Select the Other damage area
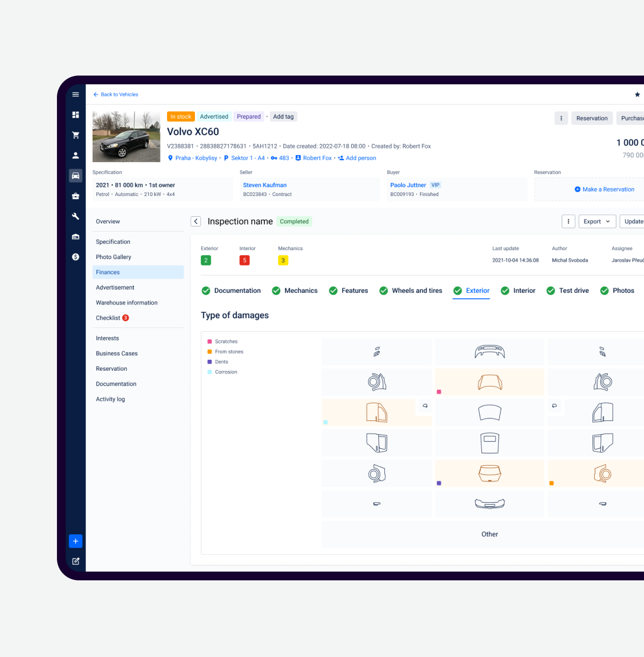Viewport: 644px width, 657px height. click(490, 534)
